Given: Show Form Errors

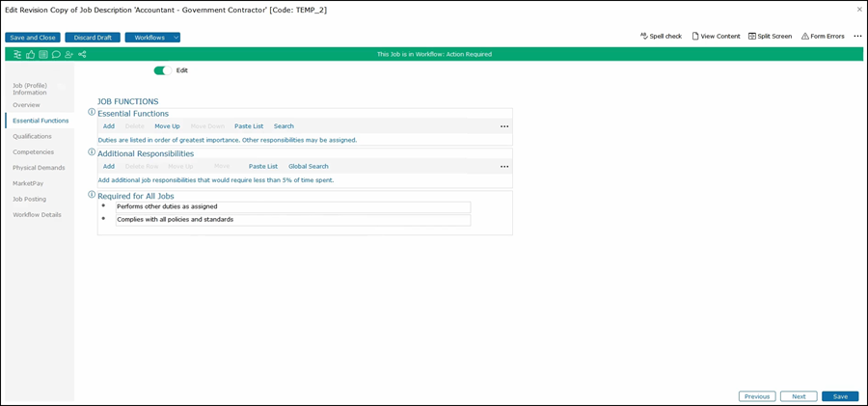Looking at the screenshot, I should [823, 36].
